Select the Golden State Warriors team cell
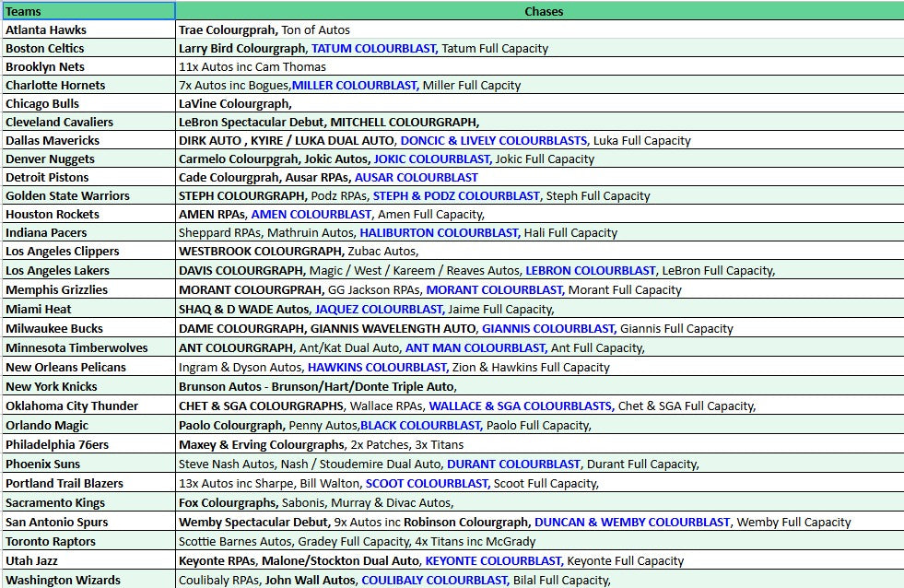 (x=88, y=195)
